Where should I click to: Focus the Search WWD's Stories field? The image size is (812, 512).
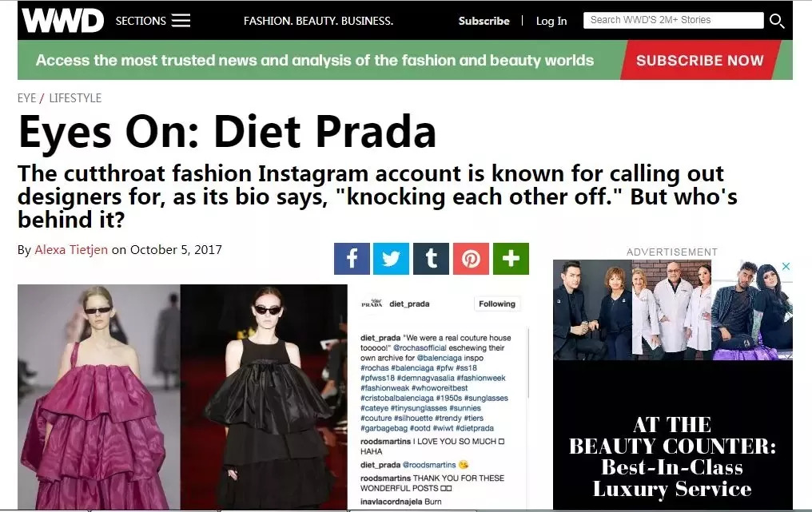pos(673,20)
